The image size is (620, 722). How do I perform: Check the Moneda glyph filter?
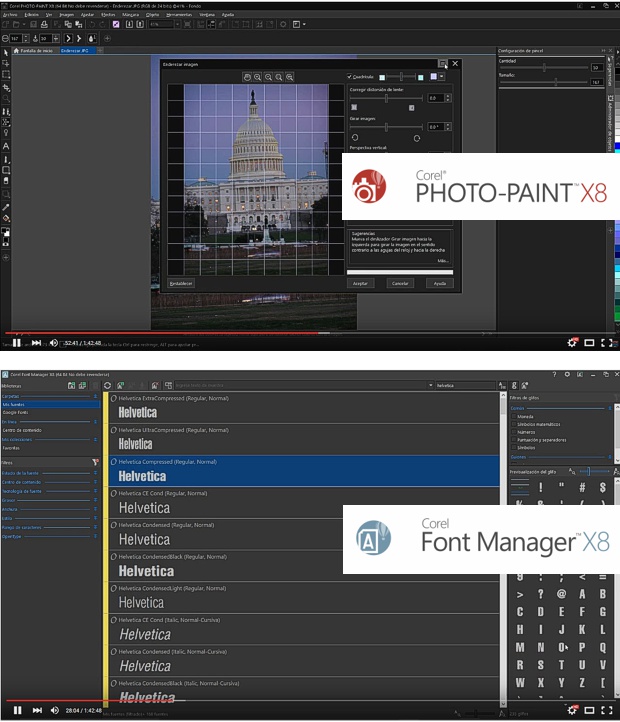(514, 416)
